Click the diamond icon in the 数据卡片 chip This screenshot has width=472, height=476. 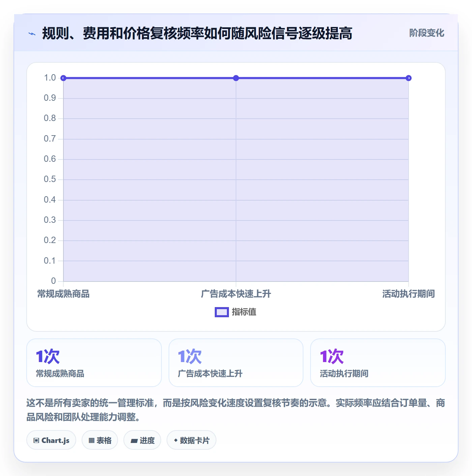coord(176,440)
